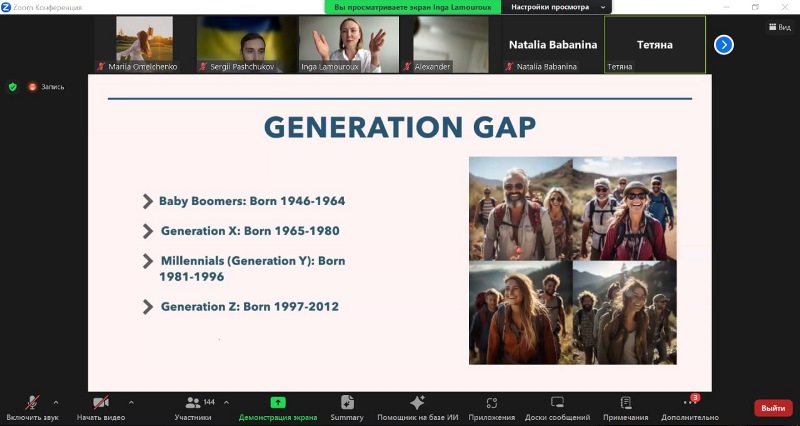Open Помощник на базе ИИ assistant
This screenshot has height=426, width=800.
(x=417, y=402)
